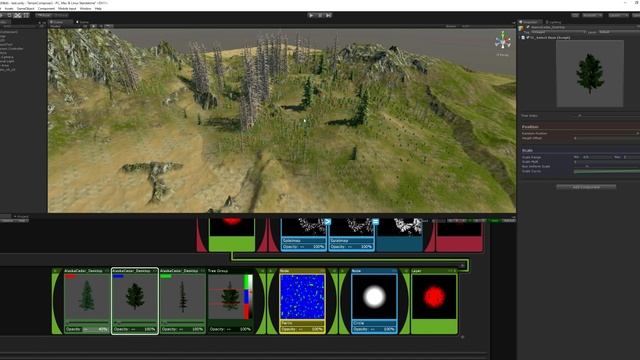Viewport: 640px width, 360px height.
Task: Click the Scale Range Min field
Action: coord(596,157)
